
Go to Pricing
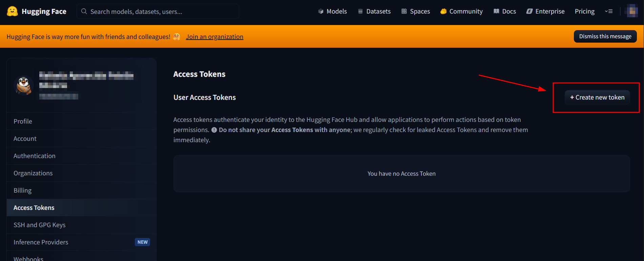point(585,12)
